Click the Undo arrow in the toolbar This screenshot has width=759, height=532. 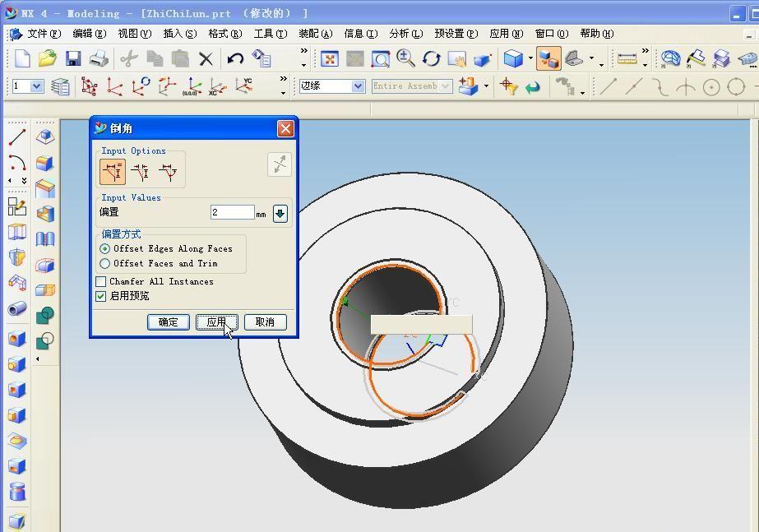click(x=235, y=58)
